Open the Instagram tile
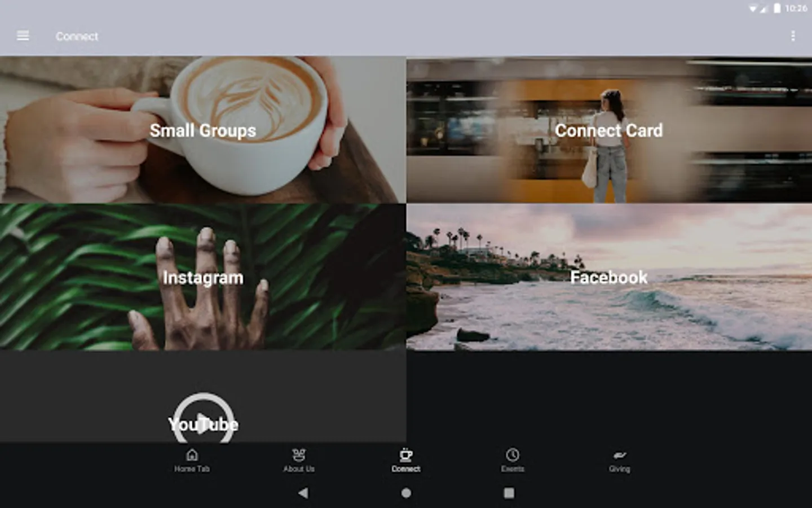The width and height of the screenshot is (812, 508). point(203,277)
